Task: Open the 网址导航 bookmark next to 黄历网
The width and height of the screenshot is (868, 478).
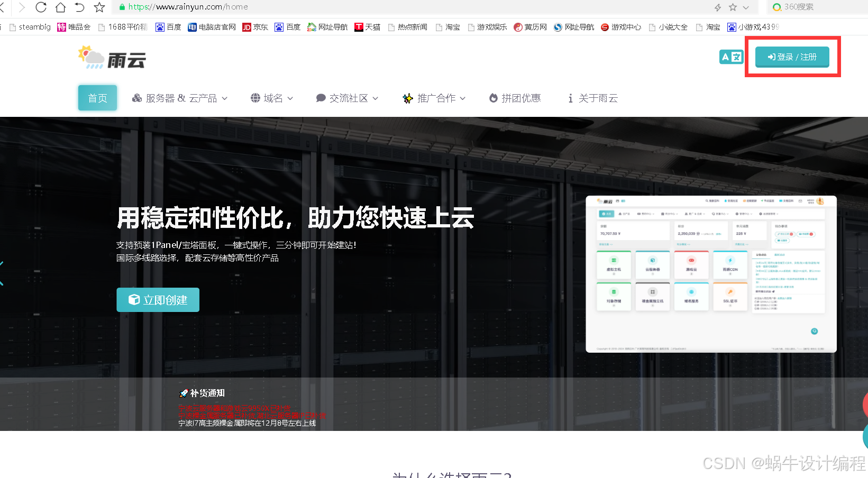Action: 574,27
